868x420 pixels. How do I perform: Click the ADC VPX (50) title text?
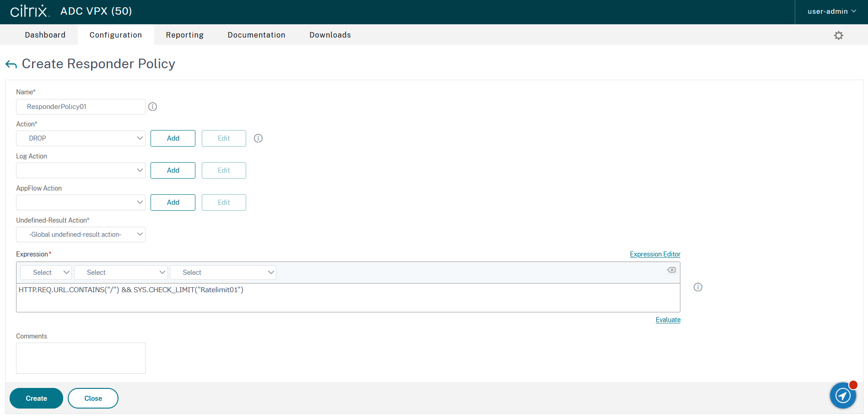pos(96,11)
